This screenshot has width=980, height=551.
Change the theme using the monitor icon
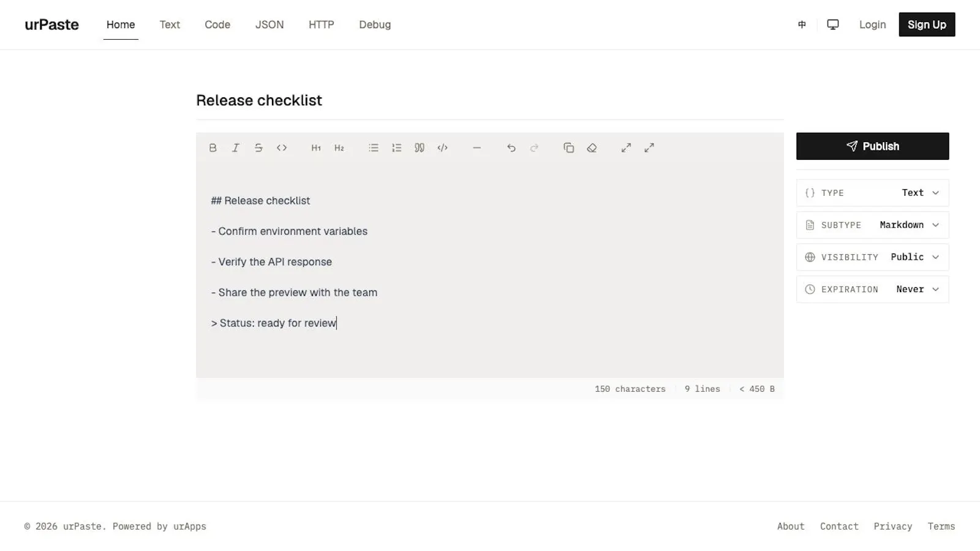(833, 24)
